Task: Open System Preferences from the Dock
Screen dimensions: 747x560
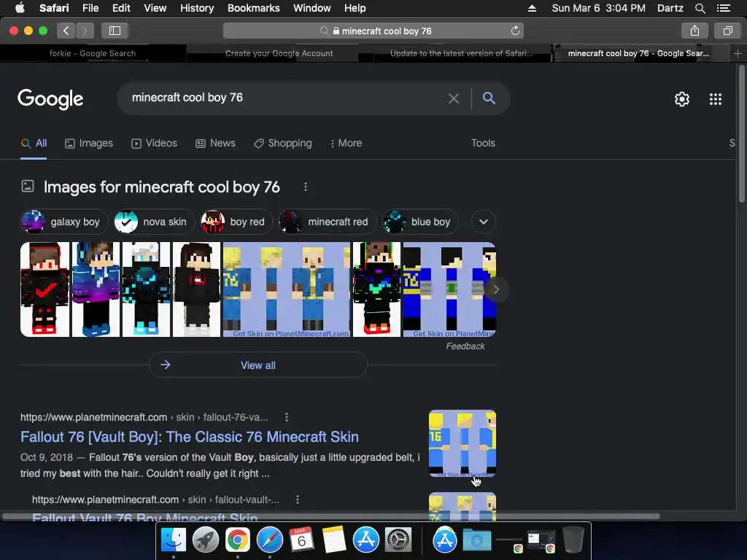Action: (x=398, y=540)
